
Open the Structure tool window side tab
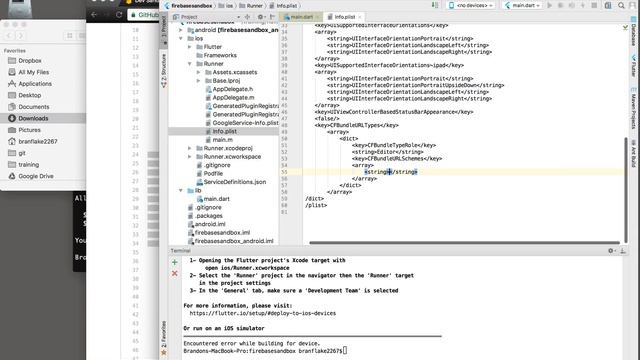(164, 70)
